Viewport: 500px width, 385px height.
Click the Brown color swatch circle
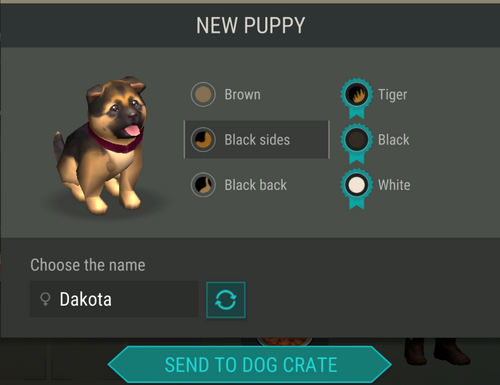203,94
